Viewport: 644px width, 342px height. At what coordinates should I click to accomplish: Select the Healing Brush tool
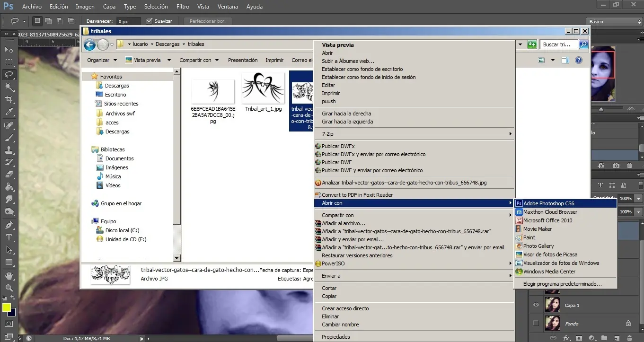9,125
